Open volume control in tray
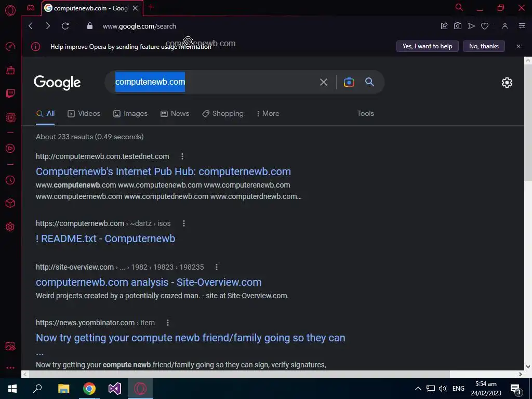This screenshot has width=532, height=399. [x=443, y=389]
